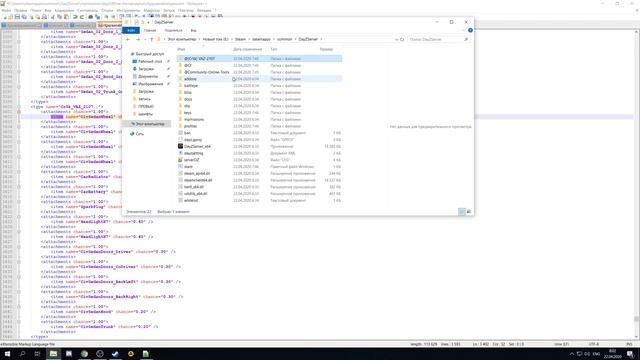
Task: Switch Explorer to details view icon
Action: click(x=462, y=211)
